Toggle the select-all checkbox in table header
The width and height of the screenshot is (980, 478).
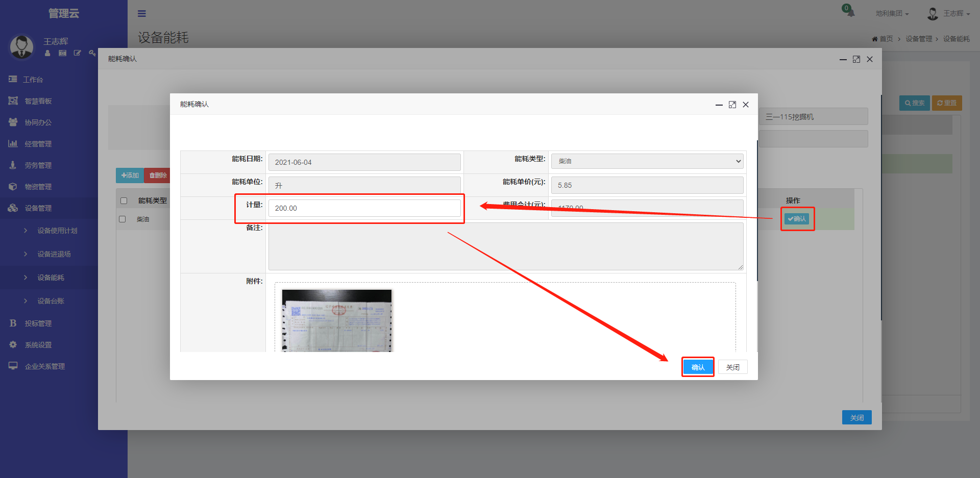[x=124, y=200]
